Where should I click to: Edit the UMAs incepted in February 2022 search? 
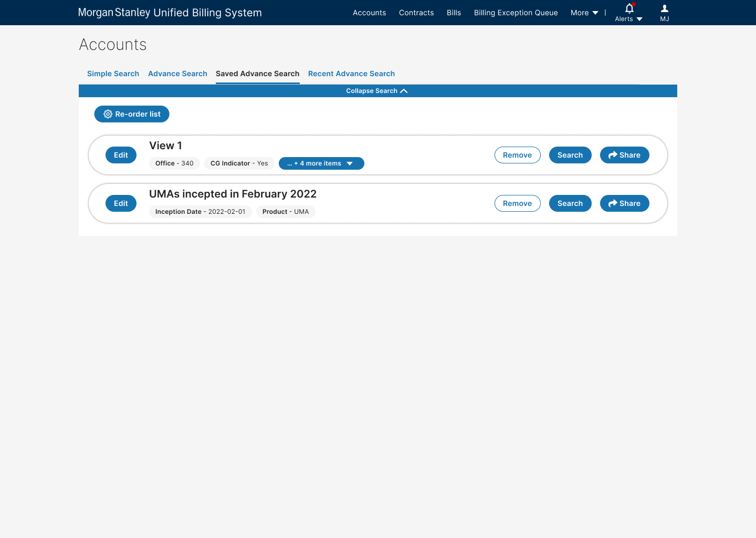[x=121, y=203]
